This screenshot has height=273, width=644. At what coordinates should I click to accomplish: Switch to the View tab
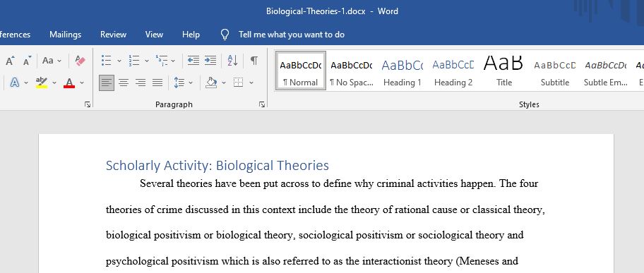pos(154,35)
